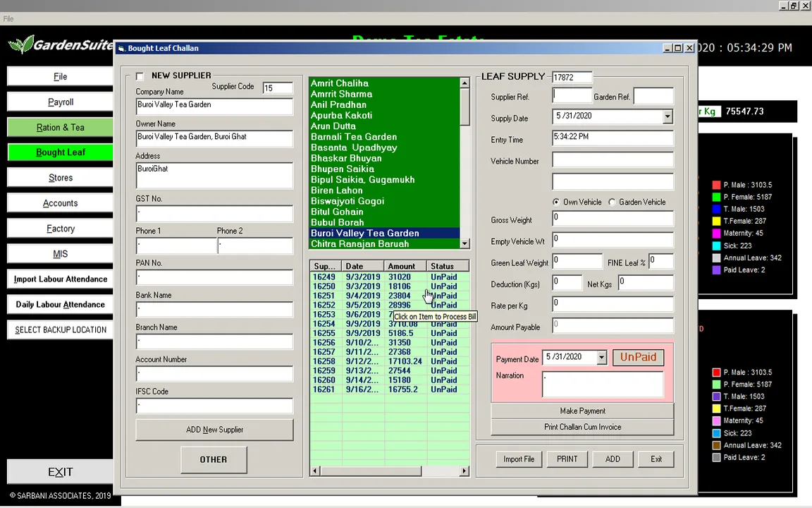Click the Supplier Ref. field
Screen dimensions: 812x508
(x=572, y=96)
